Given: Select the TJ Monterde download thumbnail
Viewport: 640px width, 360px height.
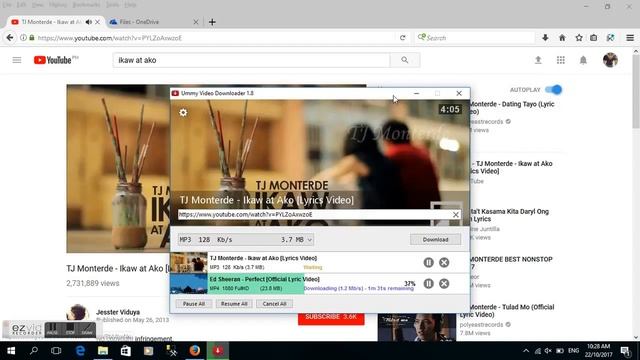Looking at the screenshot, I should coord(189,262).
